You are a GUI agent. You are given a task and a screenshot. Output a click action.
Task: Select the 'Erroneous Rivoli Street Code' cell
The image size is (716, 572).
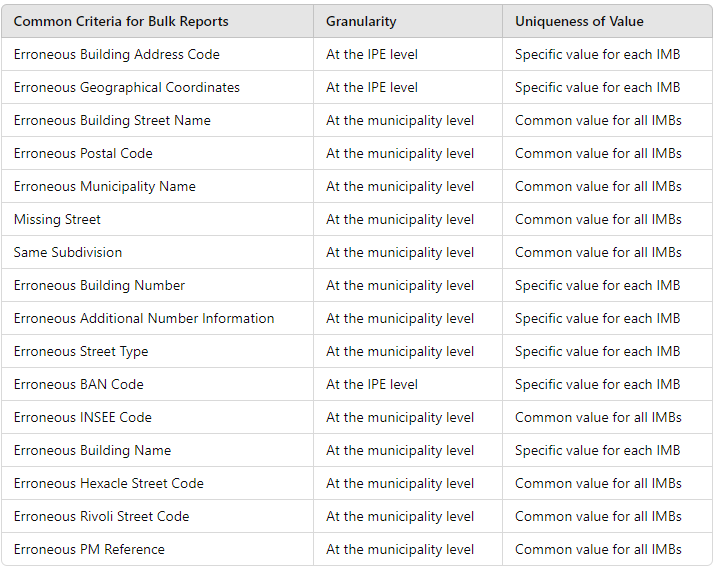point(101,516)
